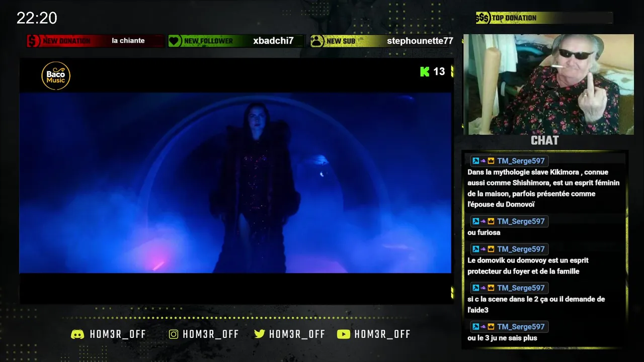
Task: Click the YouTube handle 'H0M3R_OFF'
Action: pos(382,334)
